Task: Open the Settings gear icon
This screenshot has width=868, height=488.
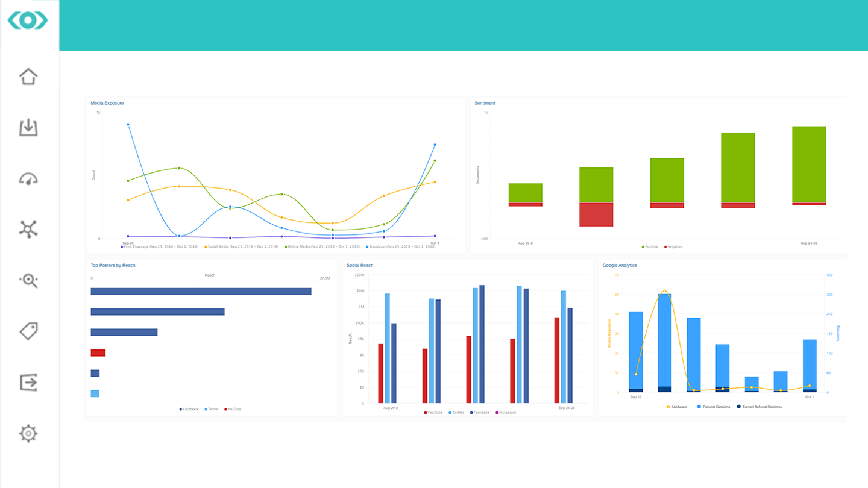Action: tap(28, 433)
